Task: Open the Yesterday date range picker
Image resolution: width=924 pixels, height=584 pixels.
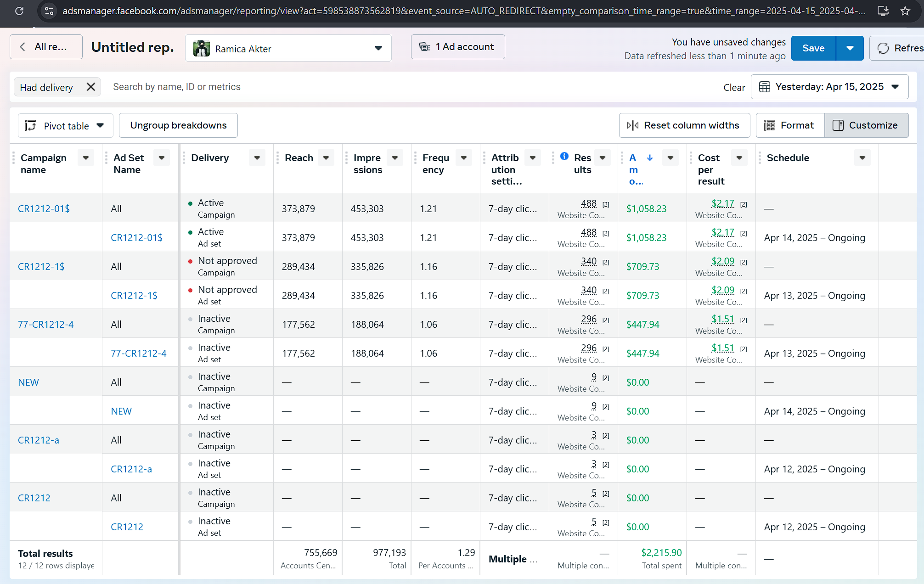Action: (x=829, y=87)
